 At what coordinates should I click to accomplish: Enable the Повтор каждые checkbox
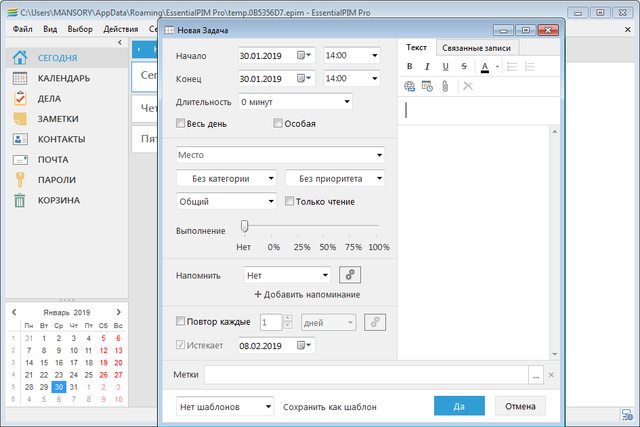pos(181,322)
